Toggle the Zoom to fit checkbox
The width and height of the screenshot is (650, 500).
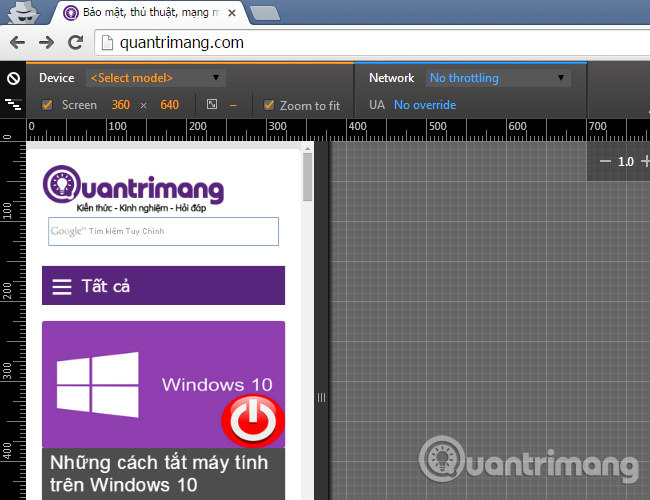point(269,105)
